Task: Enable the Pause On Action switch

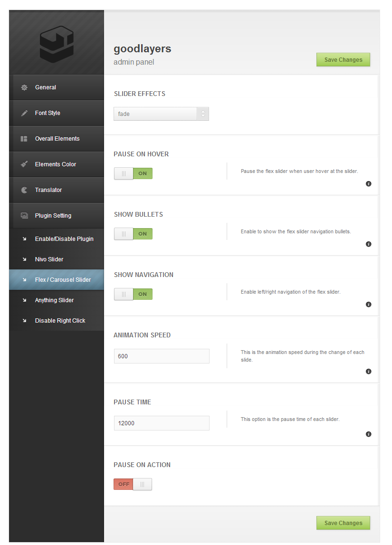Action: (x=133, y=484)
